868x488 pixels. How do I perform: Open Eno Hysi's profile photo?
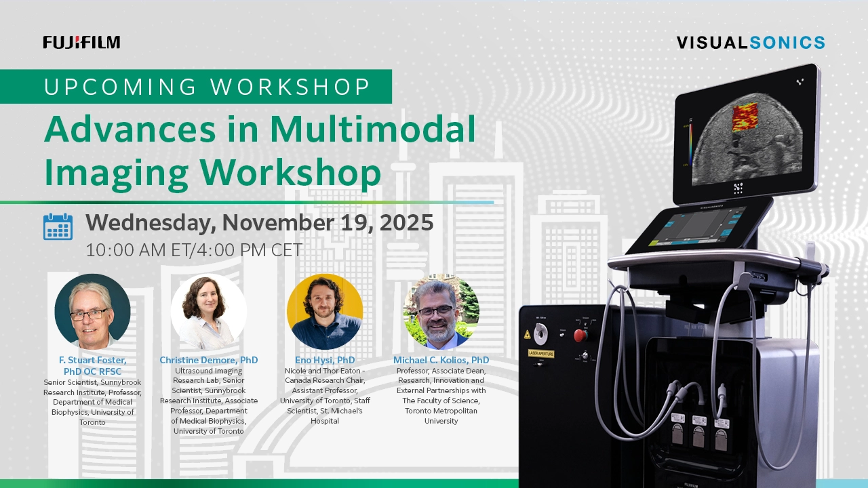(x=325, y=311)
